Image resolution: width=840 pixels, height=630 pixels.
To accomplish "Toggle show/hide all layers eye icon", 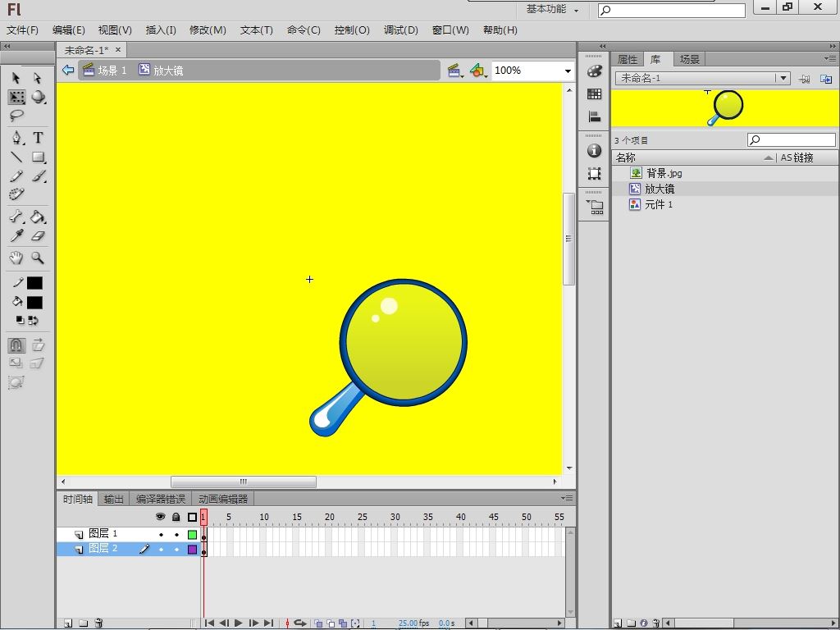I will 160,517.
